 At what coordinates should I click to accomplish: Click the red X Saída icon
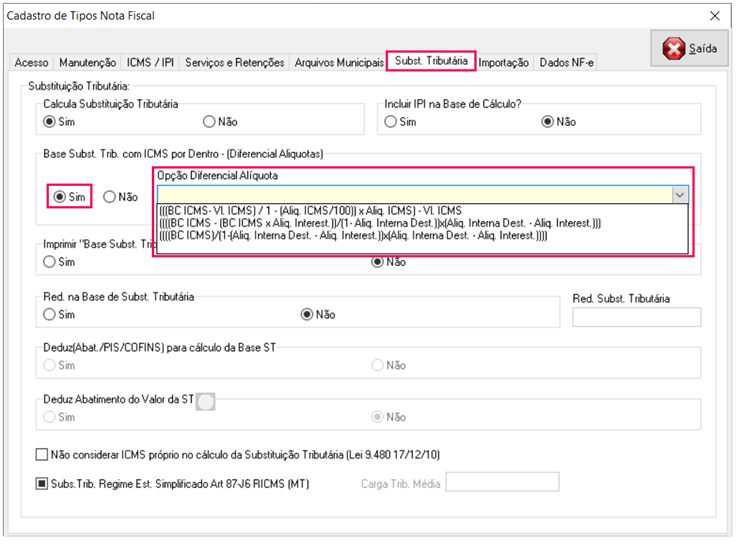[676, 49]
